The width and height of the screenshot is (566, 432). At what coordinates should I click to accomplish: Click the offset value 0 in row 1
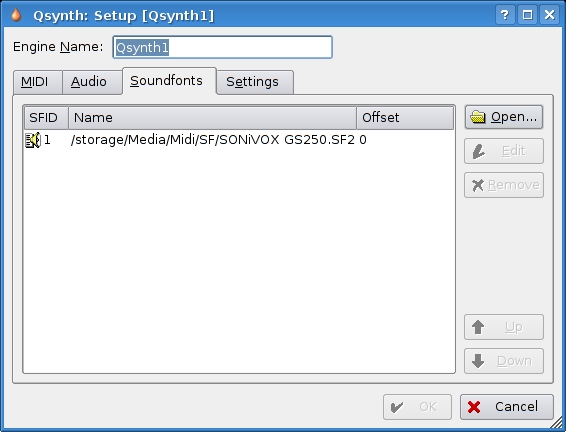pos(363,140)
